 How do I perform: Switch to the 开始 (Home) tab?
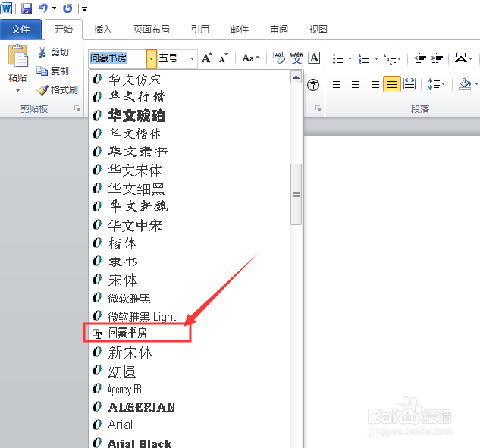pyautogui.click(x=64, y=30)
